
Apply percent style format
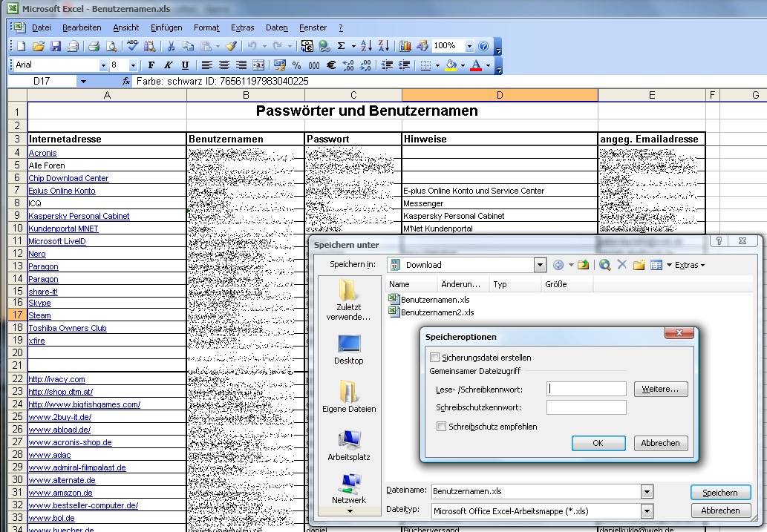point(296,65)
